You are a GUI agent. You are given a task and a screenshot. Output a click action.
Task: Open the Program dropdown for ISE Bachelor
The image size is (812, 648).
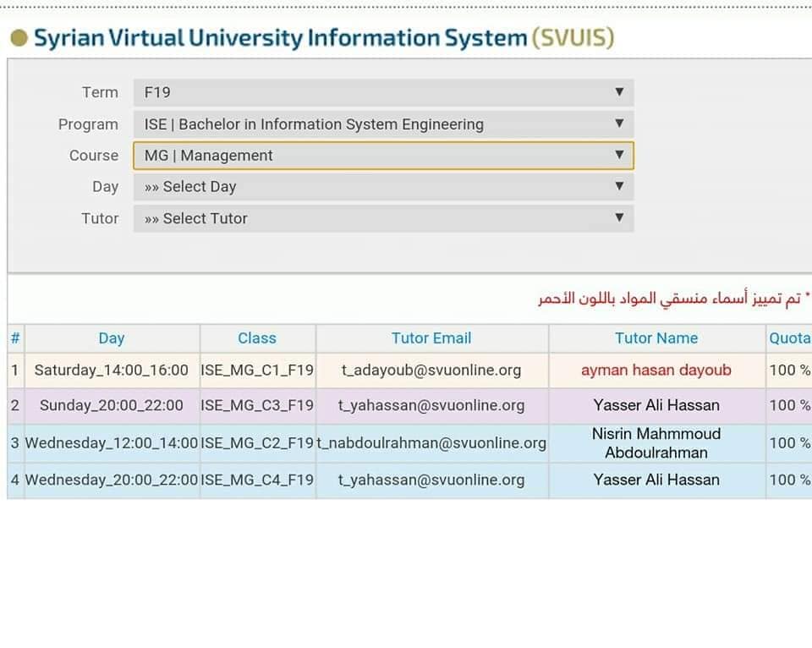383,124
